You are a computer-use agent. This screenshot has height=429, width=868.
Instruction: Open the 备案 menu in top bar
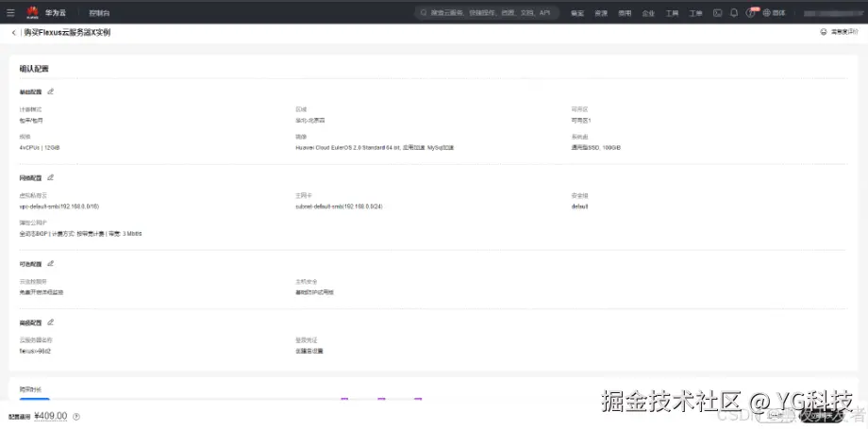[x=577, y=13]
